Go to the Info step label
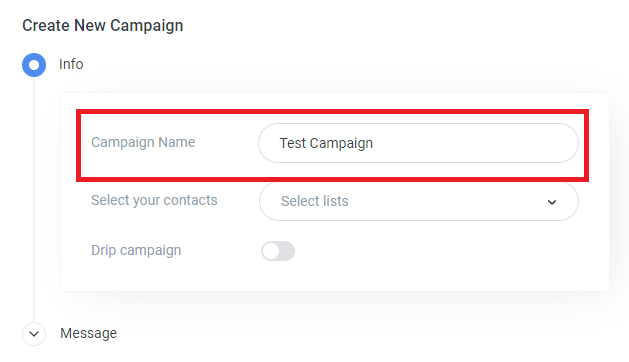The width and height of the screenshot is (629, 362). tap(71, 64)
